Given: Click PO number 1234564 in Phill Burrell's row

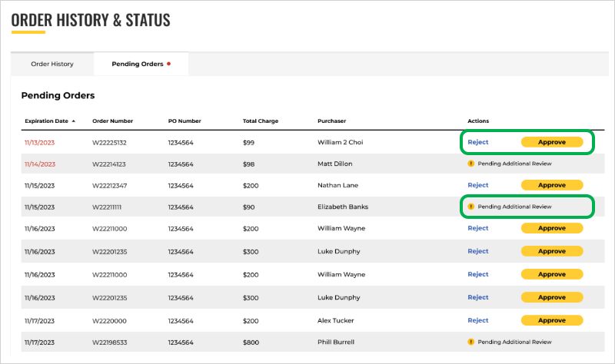Looking at the screenshot, I should pos(181,342).
